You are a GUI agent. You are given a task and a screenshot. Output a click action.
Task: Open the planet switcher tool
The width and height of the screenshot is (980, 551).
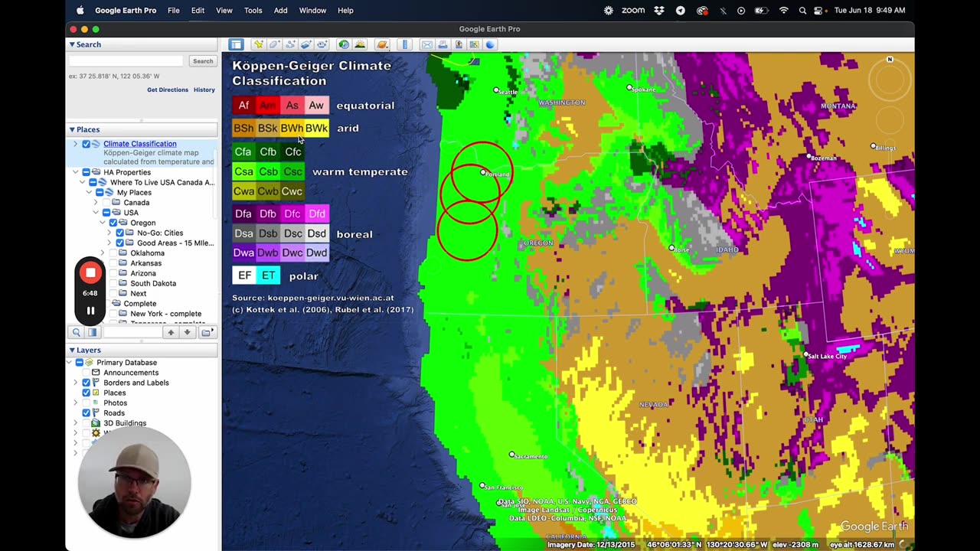tap(382, 44)
